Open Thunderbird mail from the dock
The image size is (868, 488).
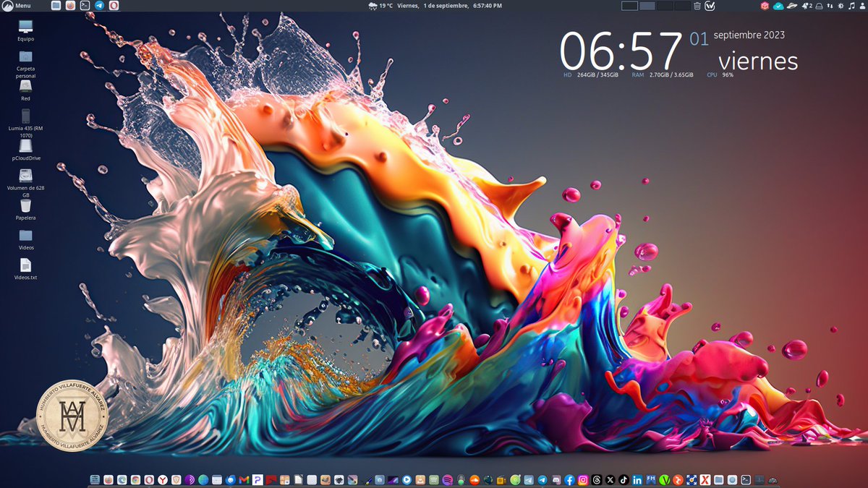(x=230, y=479)
